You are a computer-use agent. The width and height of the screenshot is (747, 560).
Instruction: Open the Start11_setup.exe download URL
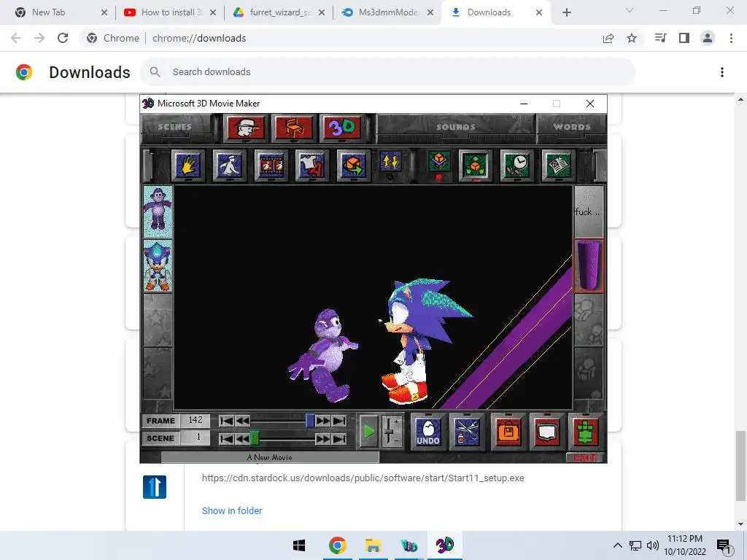pos(363,478)
